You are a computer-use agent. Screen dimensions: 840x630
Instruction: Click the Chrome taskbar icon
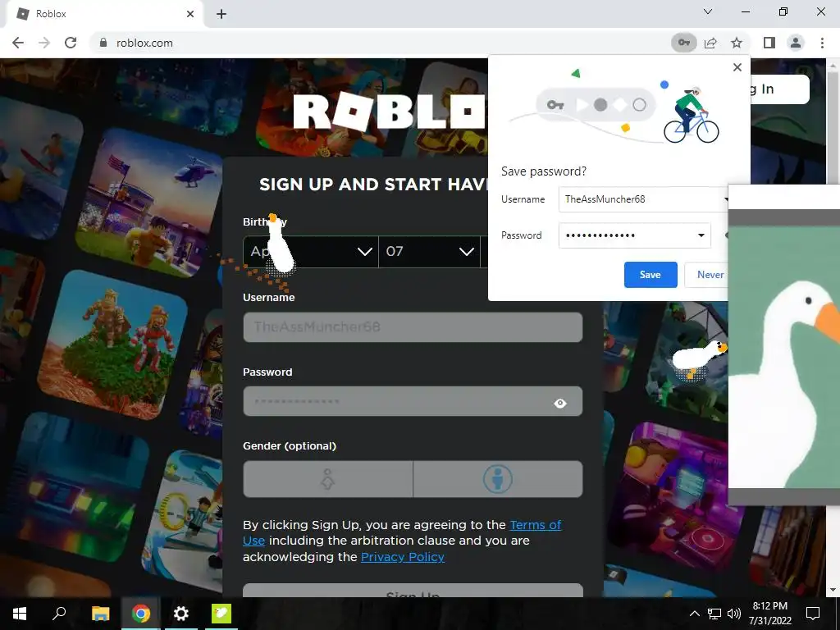[140, 614]
